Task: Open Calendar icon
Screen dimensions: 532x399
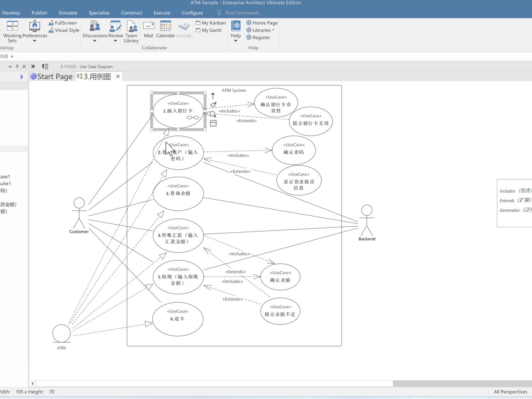Action: pyautogui.click(x=166, y=26)
